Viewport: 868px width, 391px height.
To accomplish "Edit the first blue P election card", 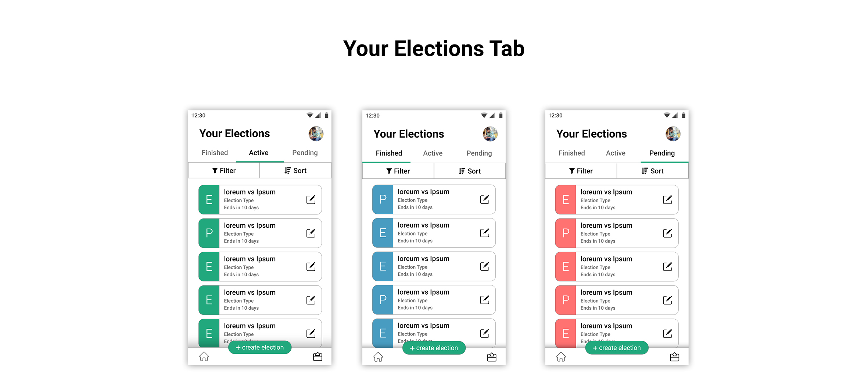I will [x=485, y=199].
